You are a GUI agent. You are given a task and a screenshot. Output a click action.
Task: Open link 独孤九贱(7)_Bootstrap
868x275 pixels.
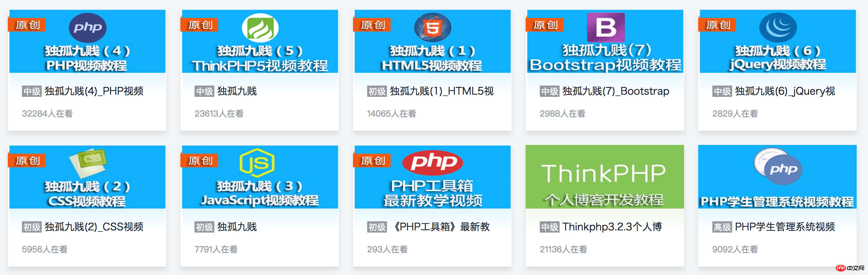click(x=616, y=91)
